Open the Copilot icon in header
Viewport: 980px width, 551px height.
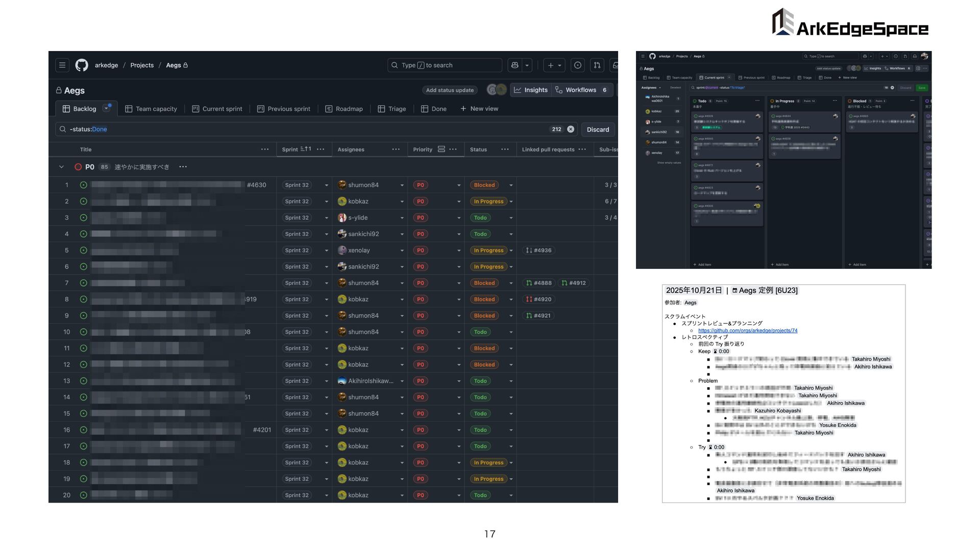point(514,65)
